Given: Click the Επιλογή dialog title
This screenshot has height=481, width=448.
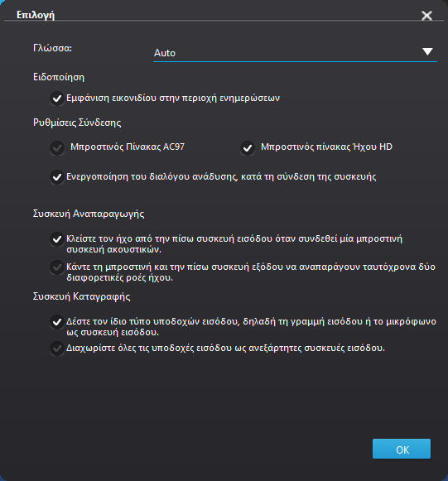Looking at the screenshot, I should [36, 15].
